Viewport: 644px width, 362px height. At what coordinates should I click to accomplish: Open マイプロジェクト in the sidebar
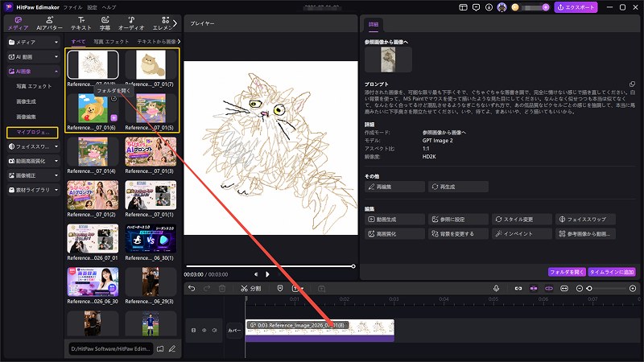[x=32, y=132]
